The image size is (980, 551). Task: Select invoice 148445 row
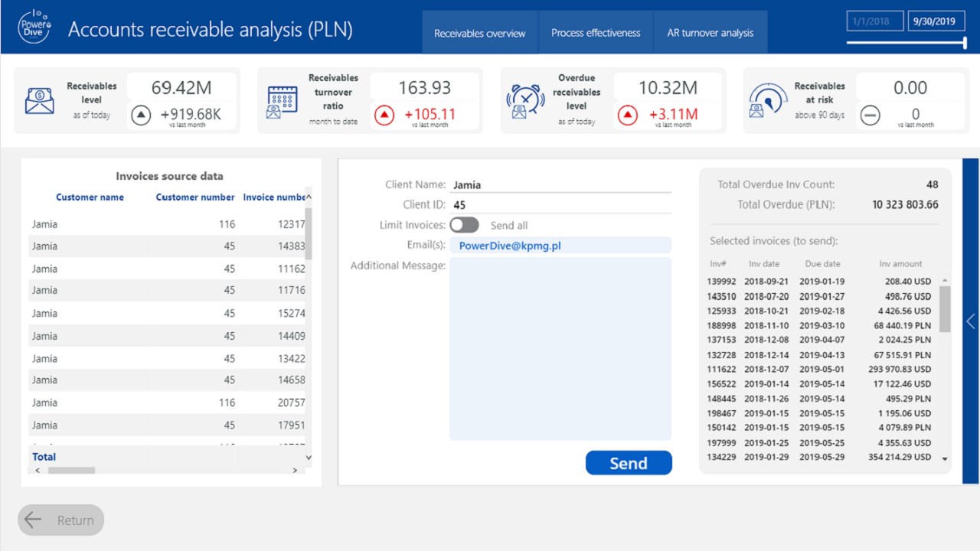tap(819, 399)
